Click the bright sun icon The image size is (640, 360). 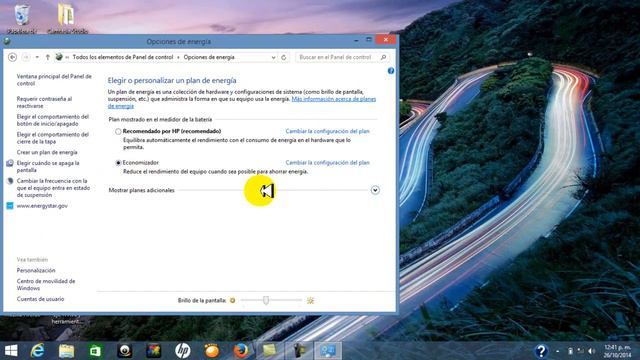pos(310,300)
